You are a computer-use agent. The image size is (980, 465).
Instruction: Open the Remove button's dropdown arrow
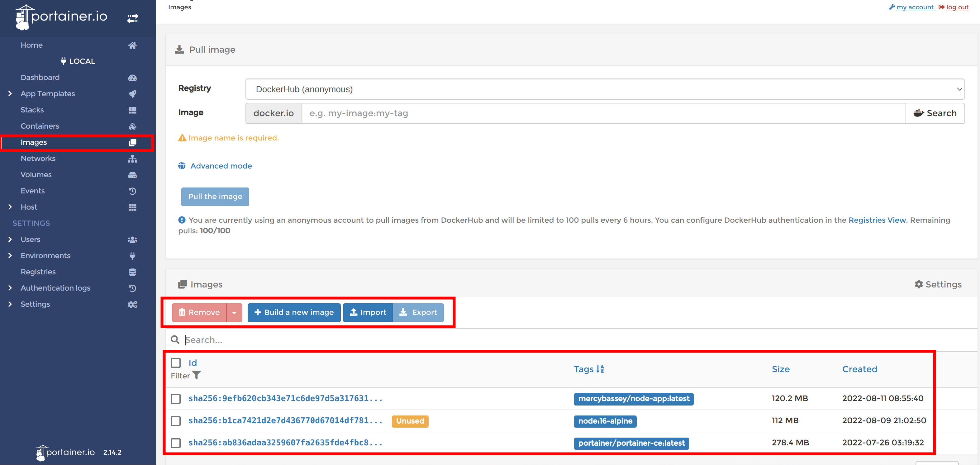234,312
